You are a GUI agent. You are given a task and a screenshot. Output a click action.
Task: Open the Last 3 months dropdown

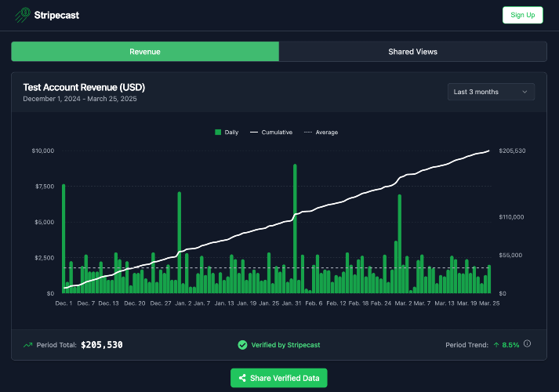click(491, 92)
